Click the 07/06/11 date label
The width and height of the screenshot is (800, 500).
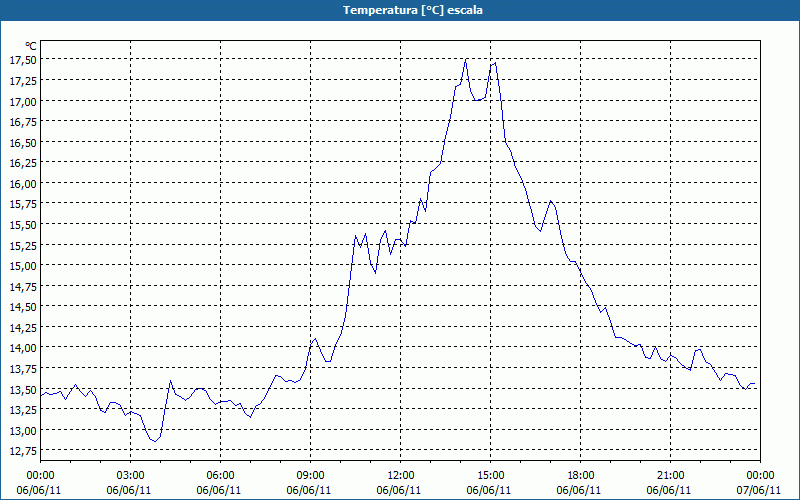point(759,490)
